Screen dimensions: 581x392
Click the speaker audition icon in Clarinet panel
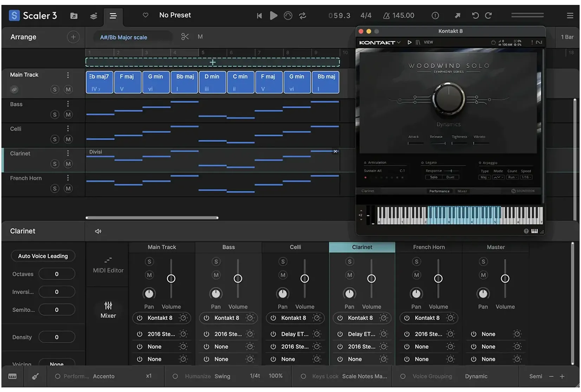coord(98,231)
